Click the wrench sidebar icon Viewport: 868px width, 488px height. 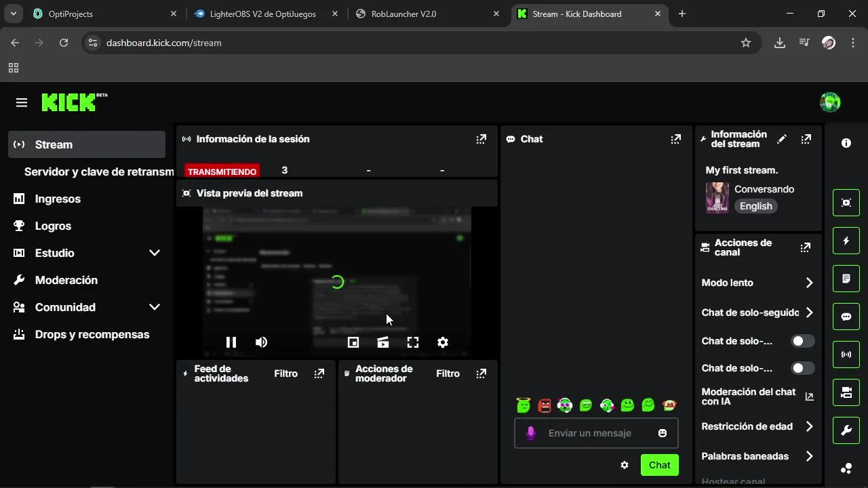click(846, 430)
